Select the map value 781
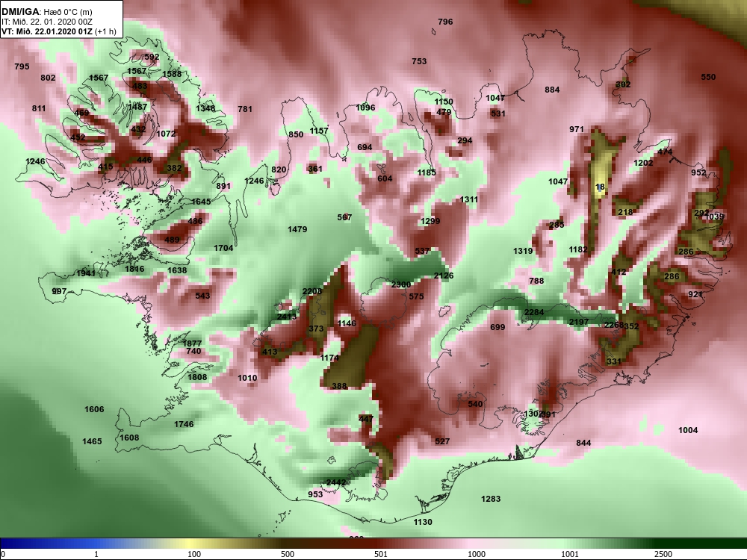The image size is (747, 560). [245, 109]
